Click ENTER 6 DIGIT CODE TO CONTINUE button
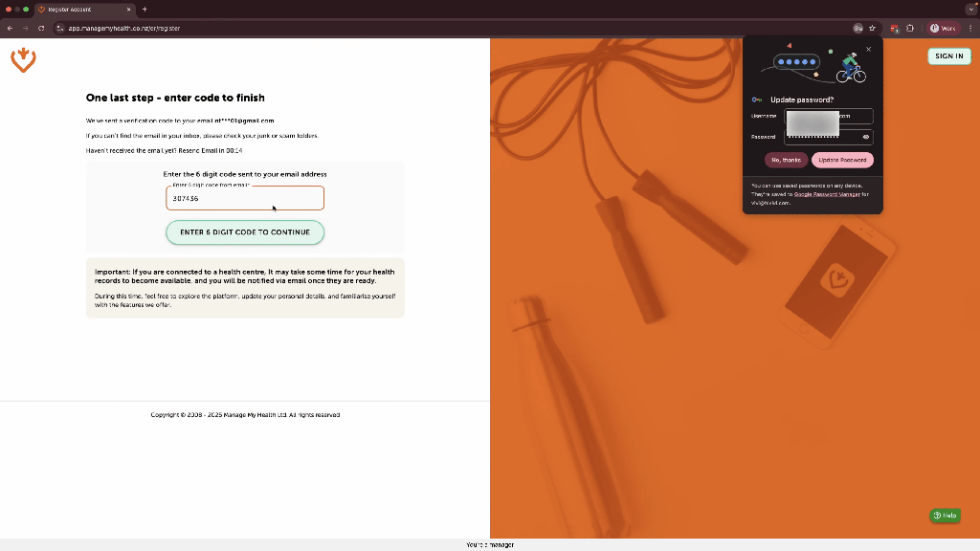 click(x=245, y=232)
